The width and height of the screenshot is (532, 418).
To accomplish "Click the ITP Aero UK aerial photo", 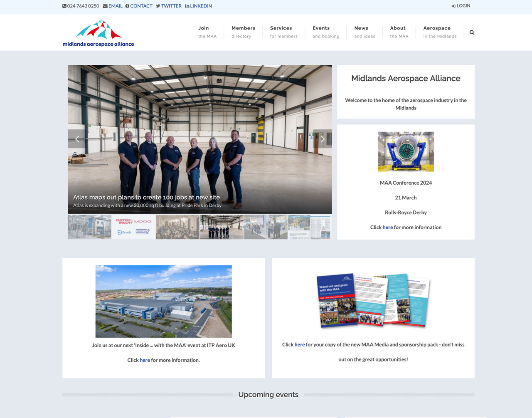I will pos(164,302).
